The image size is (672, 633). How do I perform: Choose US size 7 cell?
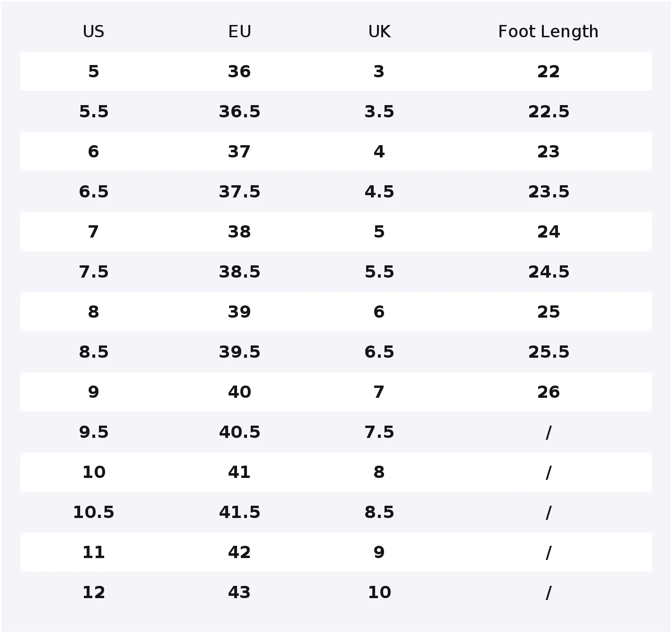coord(93,232)
